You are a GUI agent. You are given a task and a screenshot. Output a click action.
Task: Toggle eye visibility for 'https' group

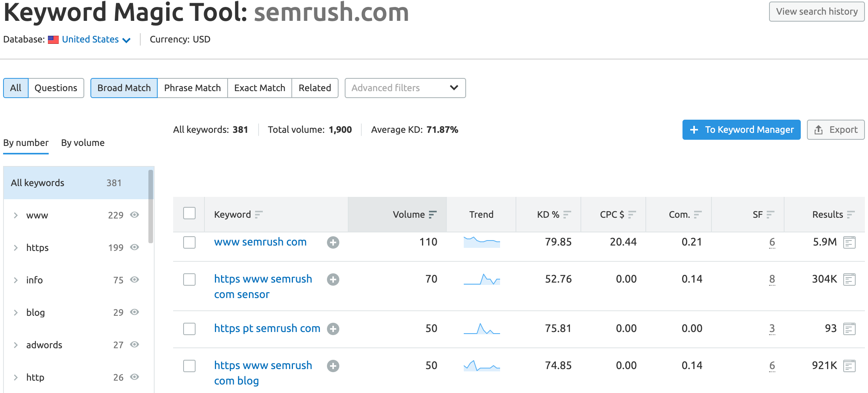[134, 247]
